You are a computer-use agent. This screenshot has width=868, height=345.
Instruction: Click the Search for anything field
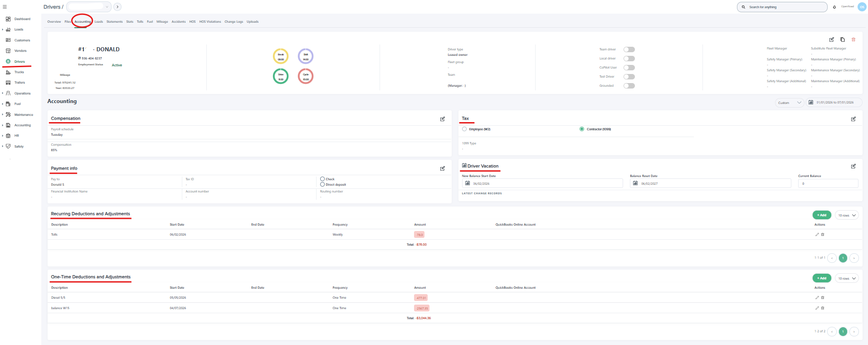[782, 7]
